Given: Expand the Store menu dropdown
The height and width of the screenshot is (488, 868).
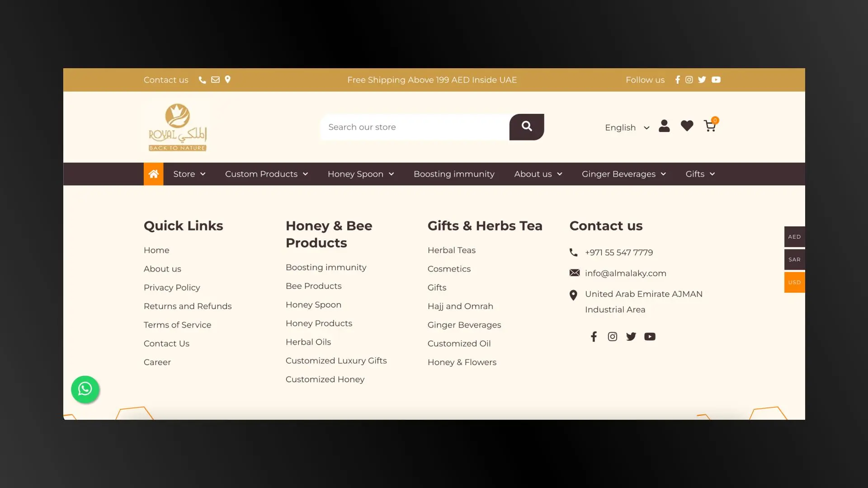Looking at the screenshot, I should point(189,174).
